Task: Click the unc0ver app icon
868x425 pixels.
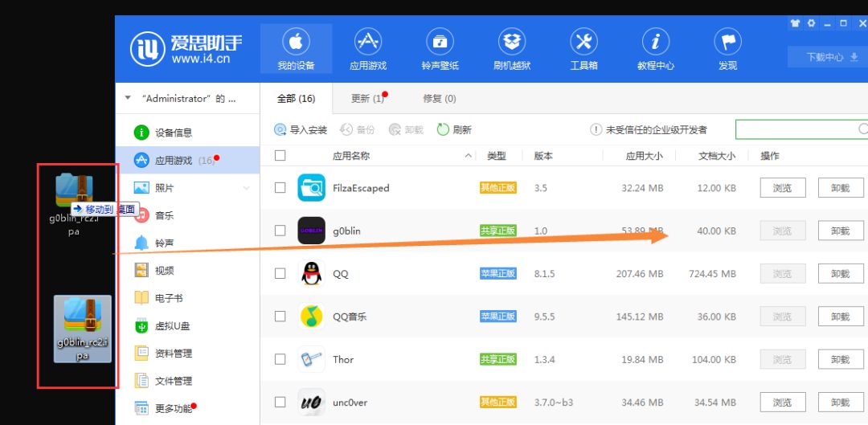Action: coord(312,402)
